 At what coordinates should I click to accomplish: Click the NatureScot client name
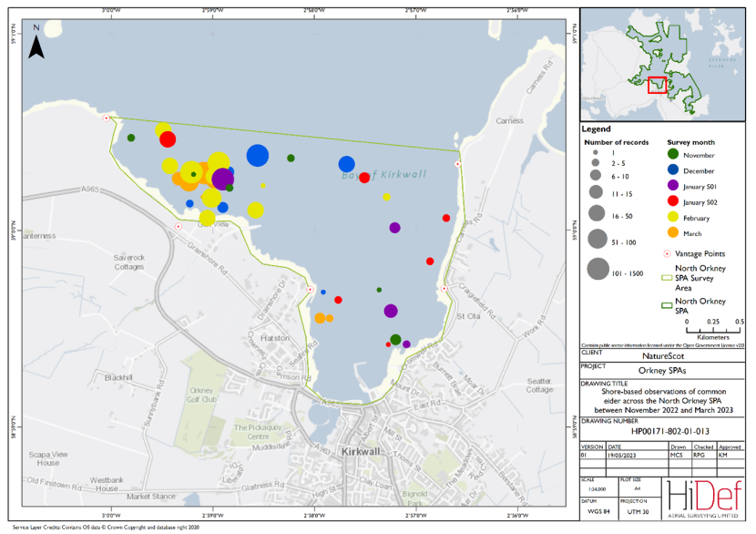[663, 356]
